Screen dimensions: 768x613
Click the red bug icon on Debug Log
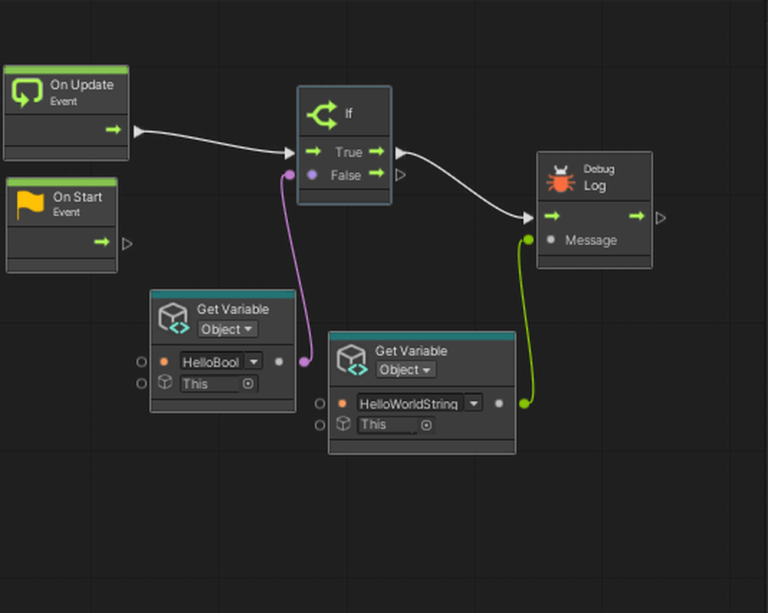click(560, 179)
